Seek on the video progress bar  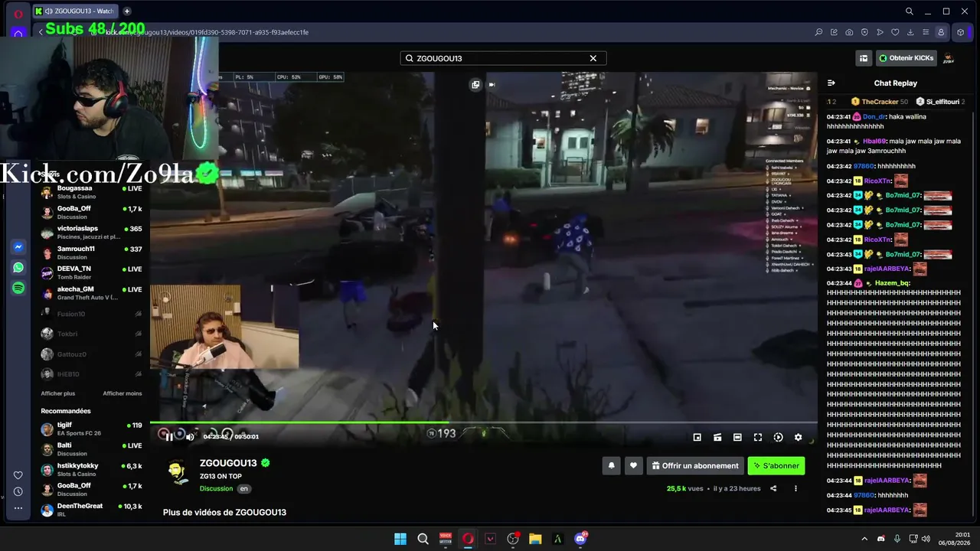483,422
